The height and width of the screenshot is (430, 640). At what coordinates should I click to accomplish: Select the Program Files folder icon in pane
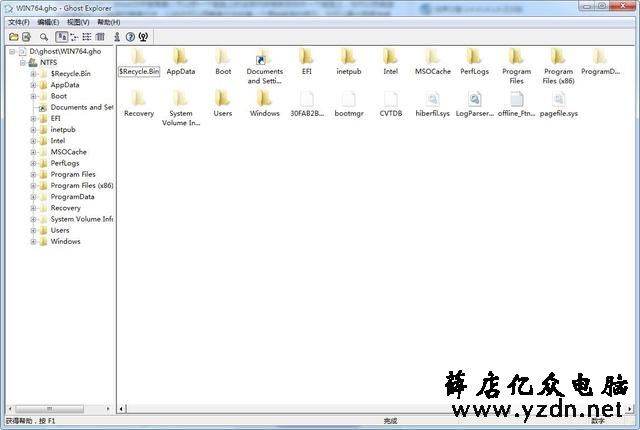point(516,57)
